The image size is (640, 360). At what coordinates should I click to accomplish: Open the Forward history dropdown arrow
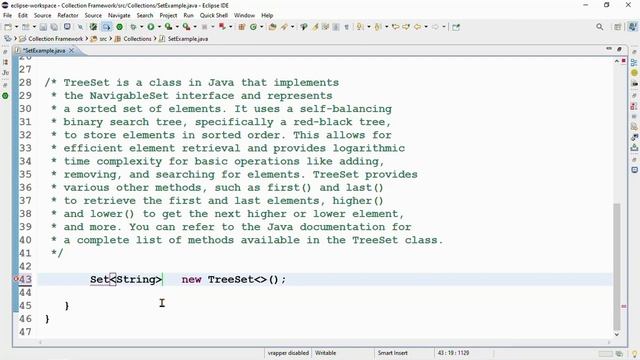point(444,27)
